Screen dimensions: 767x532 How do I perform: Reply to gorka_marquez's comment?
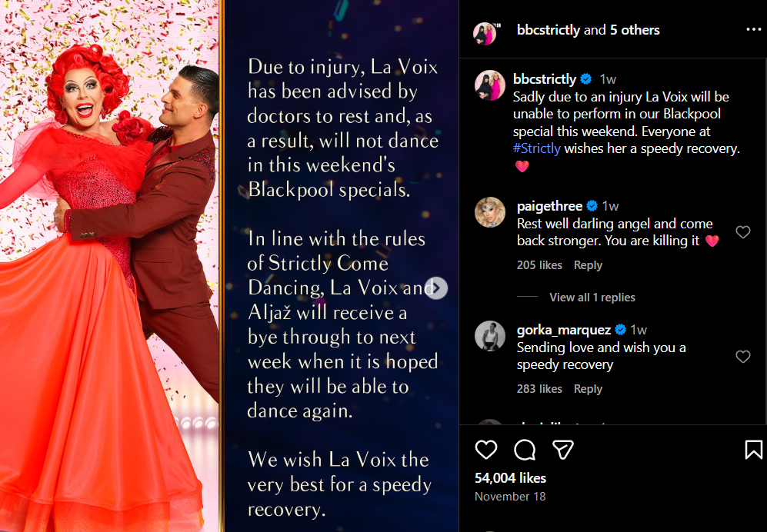[x=588, y=389]
